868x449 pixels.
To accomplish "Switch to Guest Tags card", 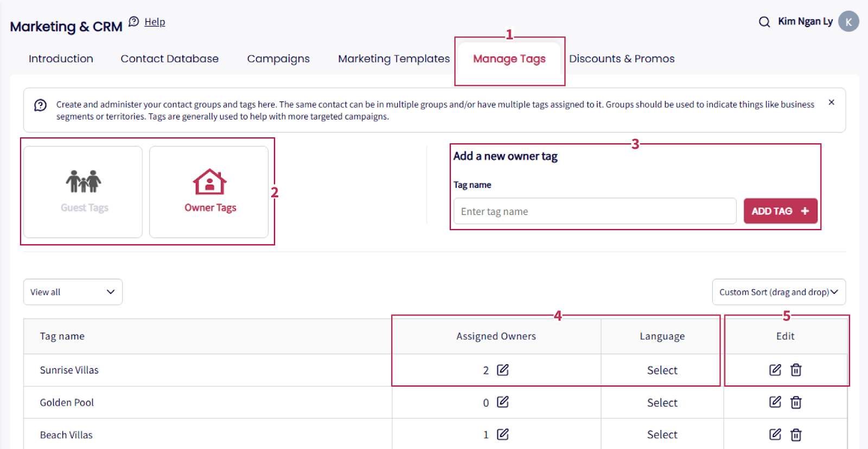I will click(x=83, y=192).
